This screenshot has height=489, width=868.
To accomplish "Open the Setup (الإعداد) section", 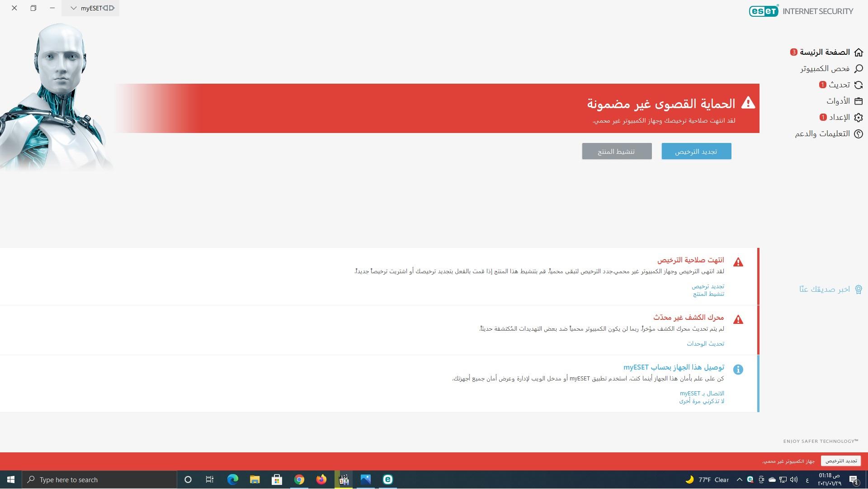I will (x=841, y=117).
